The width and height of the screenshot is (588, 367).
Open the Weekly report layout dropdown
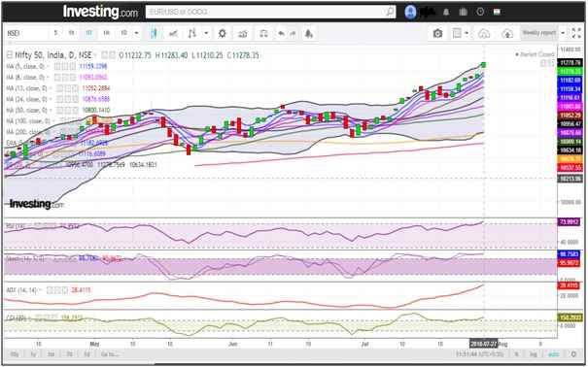tap(542, 33)
